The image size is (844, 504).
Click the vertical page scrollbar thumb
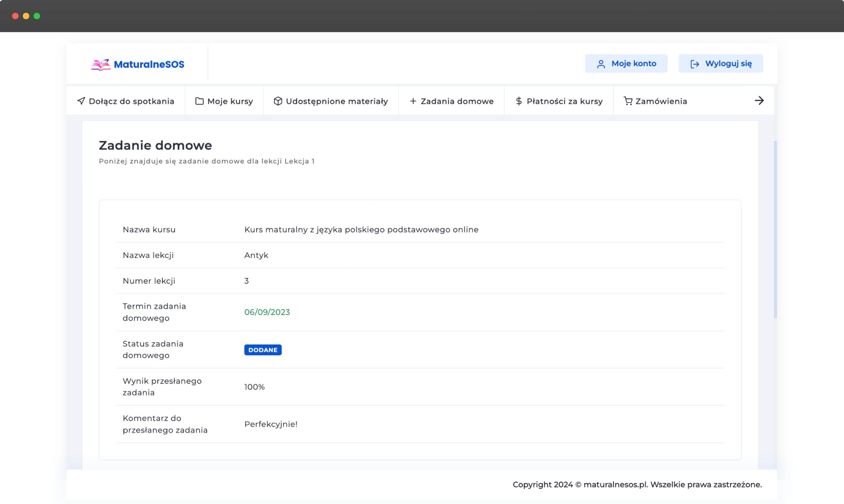(x=775, y=229)
